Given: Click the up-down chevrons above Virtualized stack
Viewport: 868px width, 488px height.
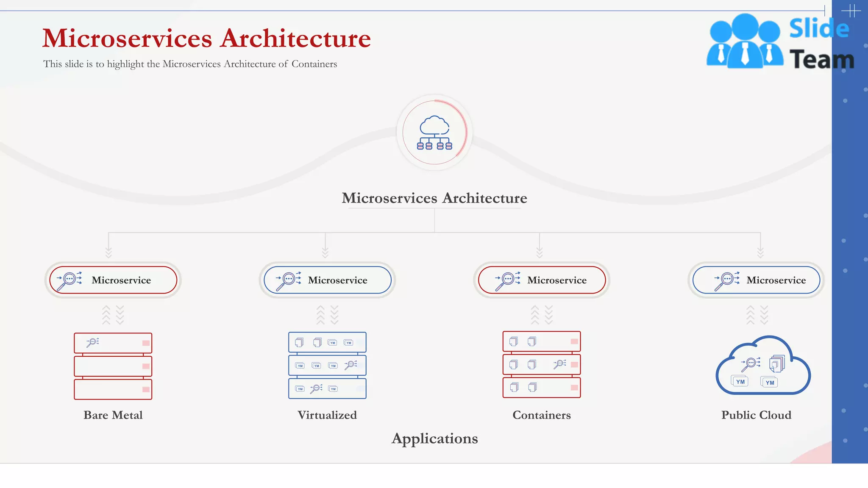Looking at the screenshot, I should (327, 315).
